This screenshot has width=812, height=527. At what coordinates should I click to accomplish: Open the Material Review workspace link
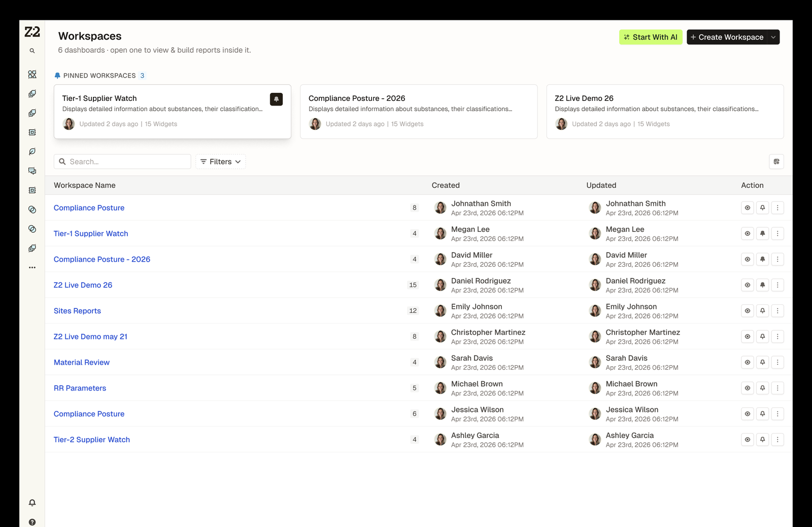tap(82, 363)
